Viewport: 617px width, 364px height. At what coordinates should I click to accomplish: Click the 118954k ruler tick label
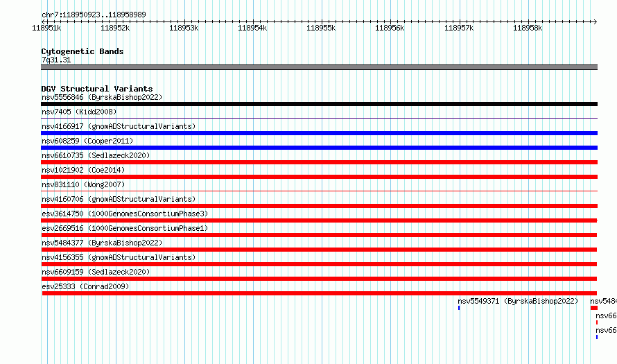[252, 28]
